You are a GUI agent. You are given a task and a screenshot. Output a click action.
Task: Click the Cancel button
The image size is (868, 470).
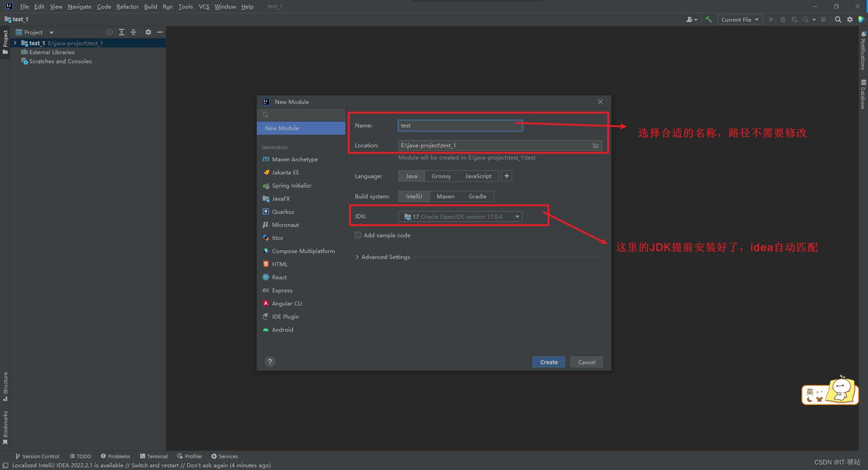[x=586, y=362]
